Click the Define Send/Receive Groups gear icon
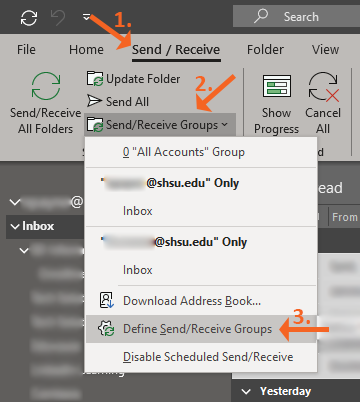 (x=106, y=328)
